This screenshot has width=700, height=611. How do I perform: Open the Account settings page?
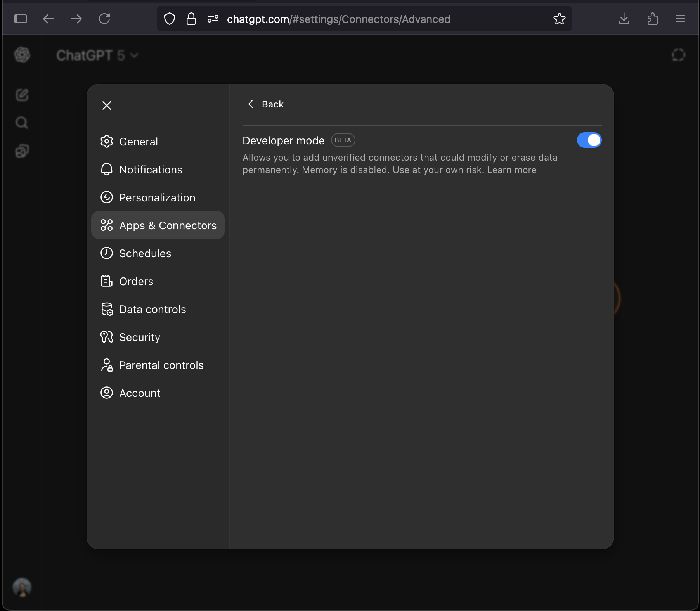coord(139,393)
